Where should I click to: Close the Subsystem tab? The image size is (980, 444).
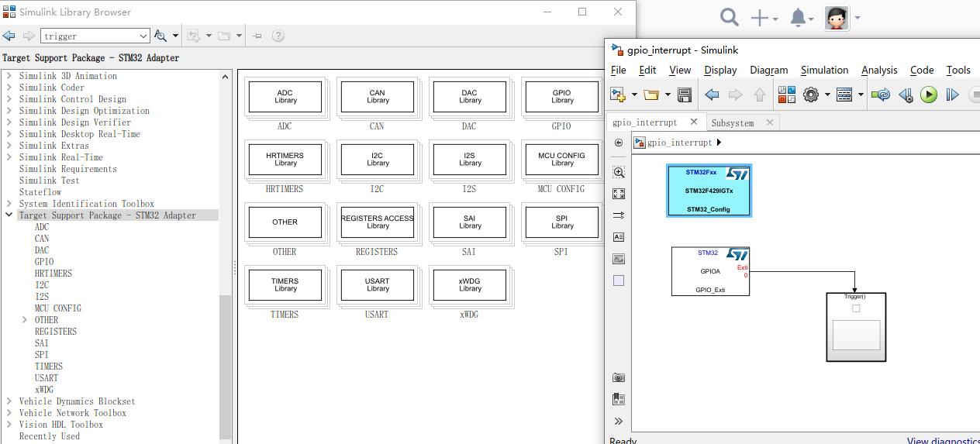coord(769,122)
